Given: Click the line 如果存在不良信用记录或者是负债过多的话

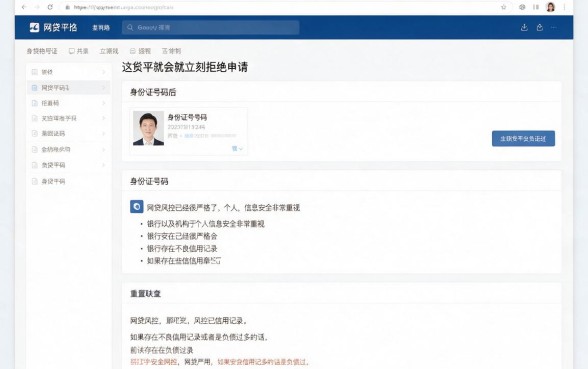Looking at the screenshot, I should click(199, 337).
